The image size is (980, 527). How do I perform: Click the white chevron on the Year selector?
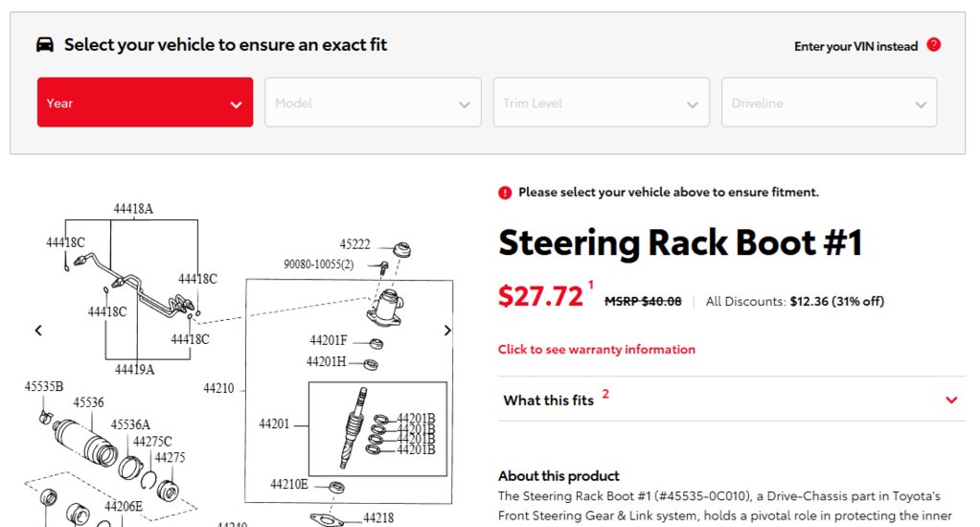coord(236,104)
